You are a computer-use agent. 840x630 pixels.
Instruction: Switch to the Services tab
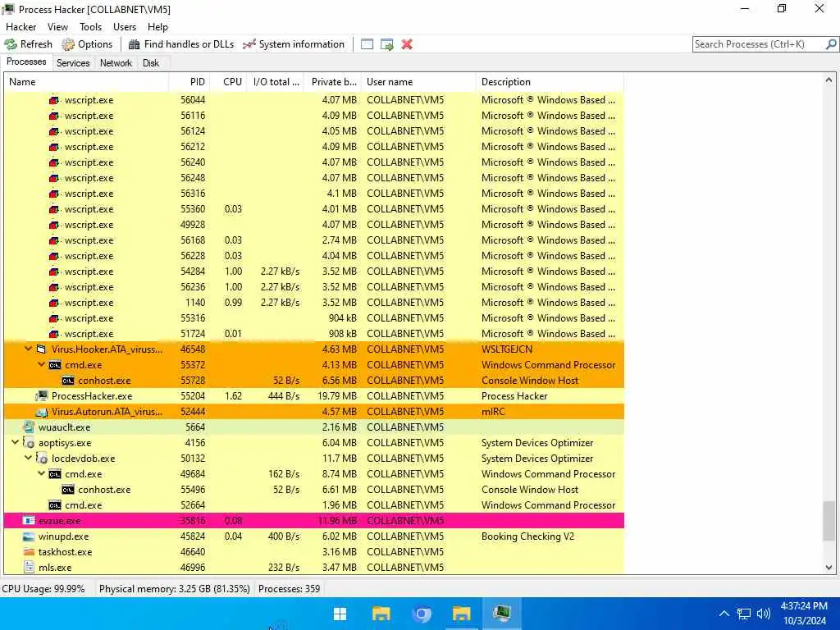(x=73, y=63)
